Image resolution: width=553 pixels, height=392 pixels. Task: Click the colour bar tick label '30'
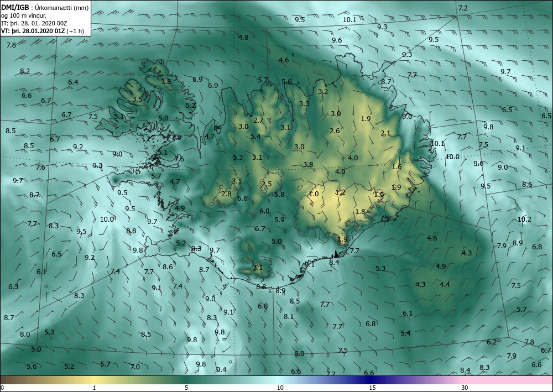click(x=465, y=388)
